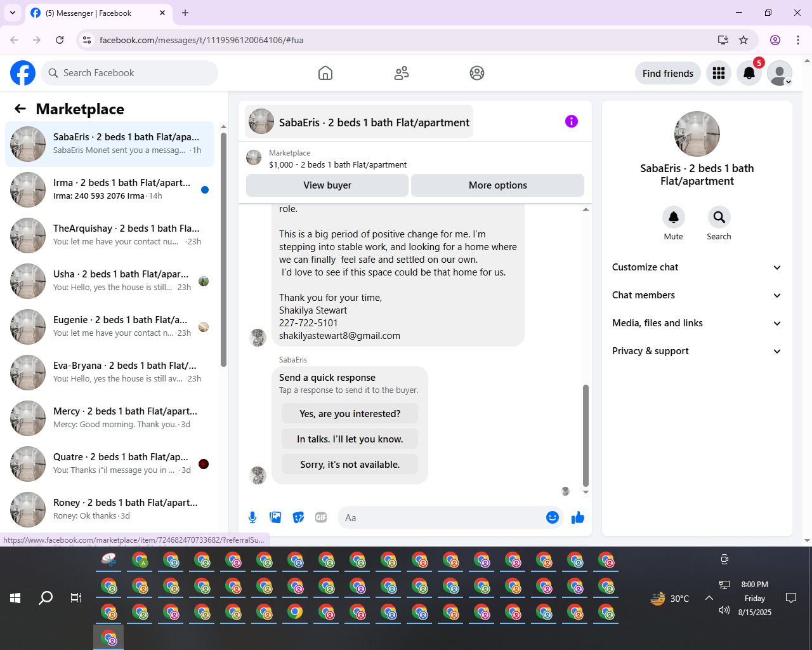Open TheArquishay conversation

(x=110, y=235)
